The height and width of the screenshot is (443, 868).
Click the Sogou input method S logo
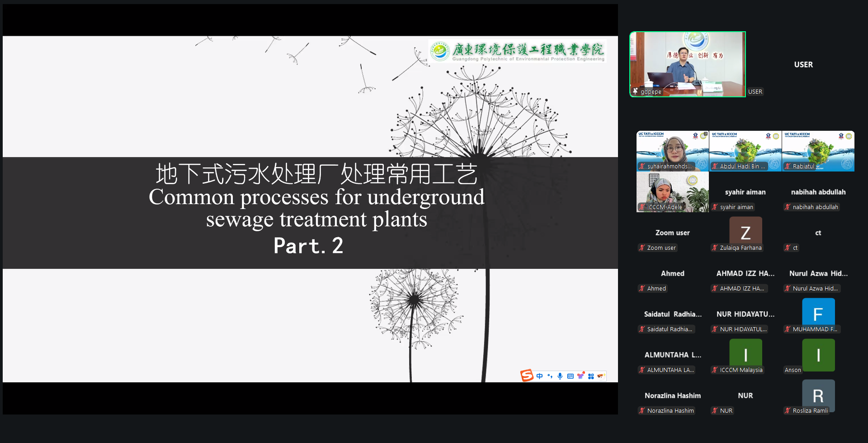[527, 376]
